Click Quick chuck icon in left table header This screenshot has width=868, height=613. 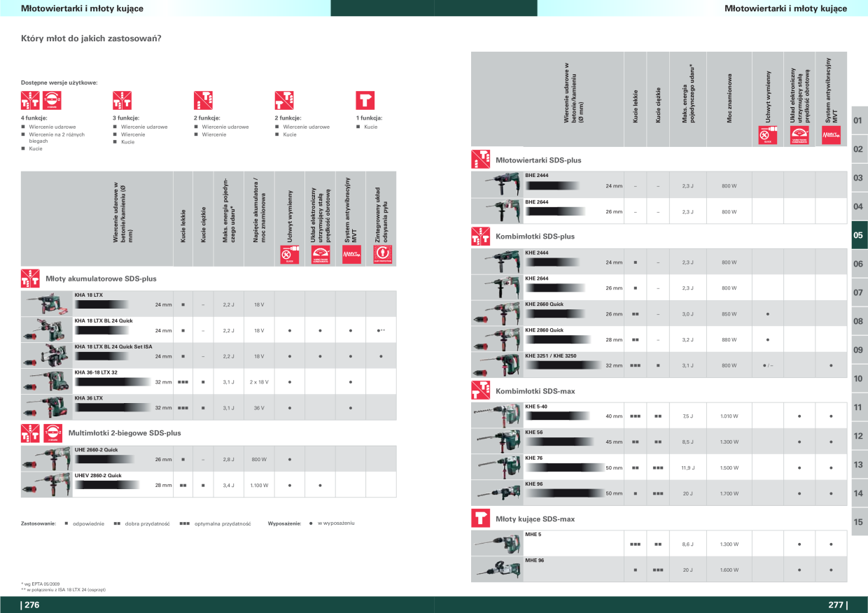pos(289,255)
